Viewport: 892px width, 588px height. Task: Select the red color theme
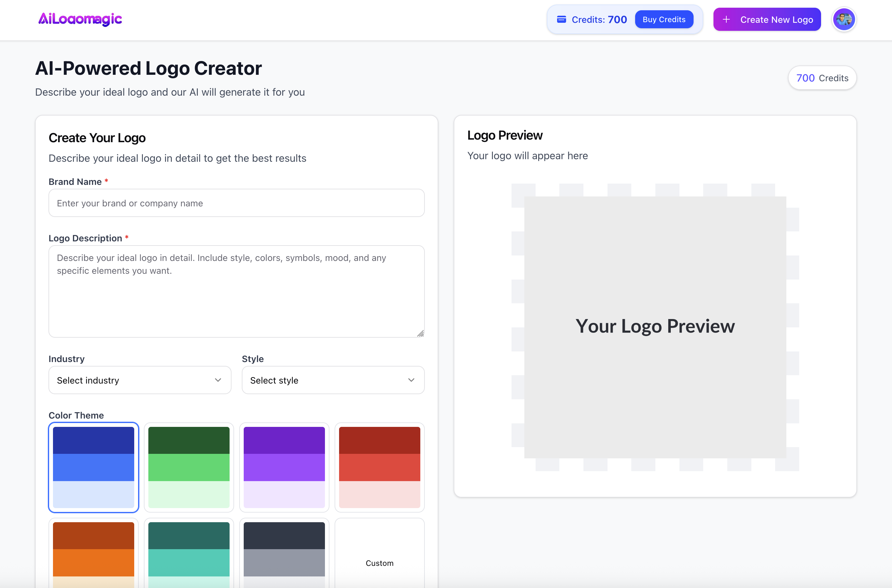379,467
